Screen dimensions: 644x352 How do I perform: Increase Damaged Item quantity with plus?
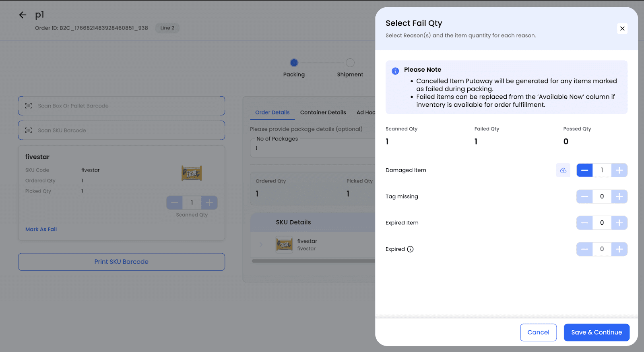(619, 170)
